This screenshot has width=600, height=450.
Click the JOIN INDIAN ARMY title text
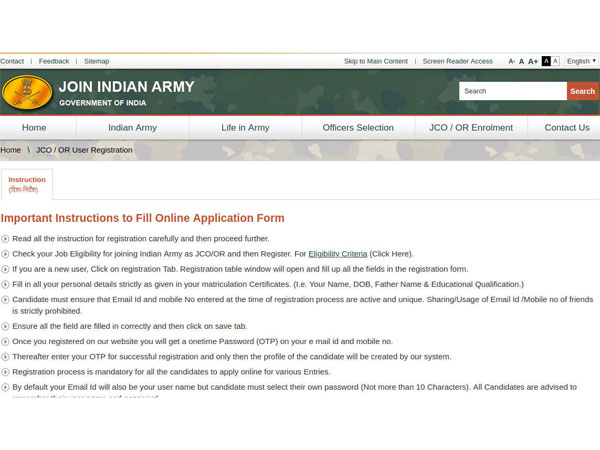(127, 87)
